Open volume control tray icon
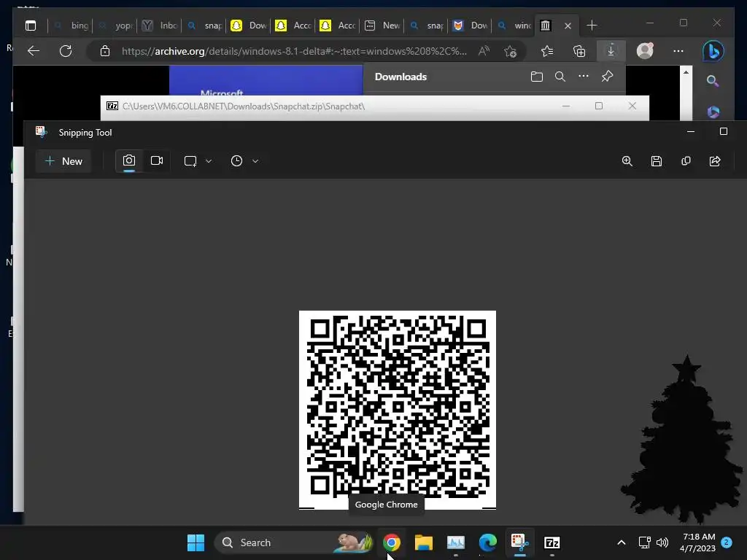 (662, 542)
